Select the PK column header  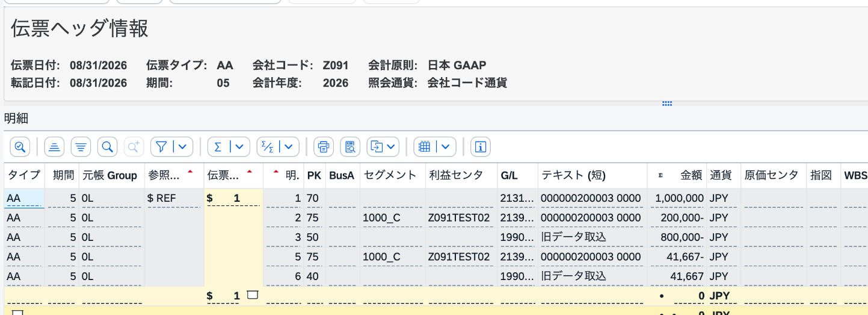point(315,175)
